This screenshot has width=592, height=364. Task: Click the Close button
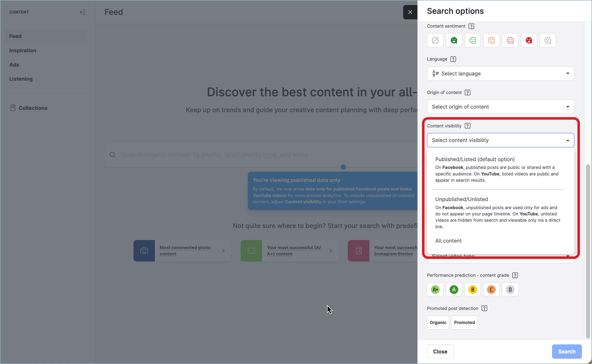point(440,351)
